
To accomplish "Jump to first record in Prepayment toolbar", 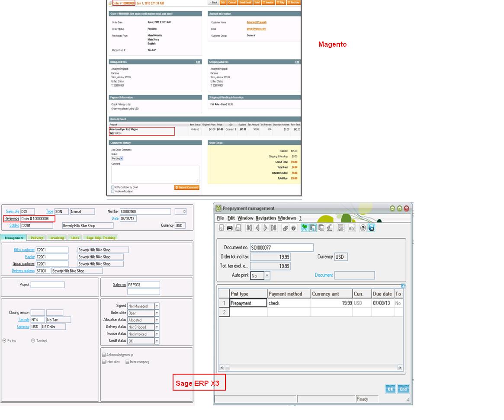I will pyautogui.click(x=249, y=228).
